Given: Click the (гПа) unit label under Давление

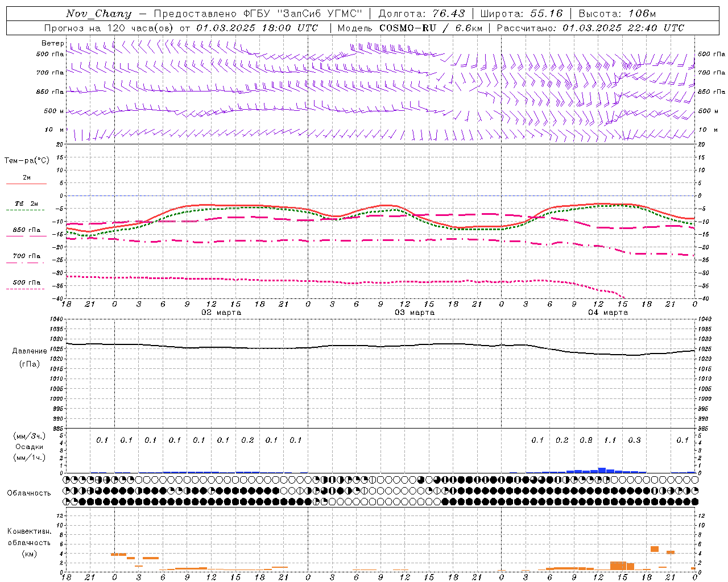Looking at the screenshot, I should [30, 364].
